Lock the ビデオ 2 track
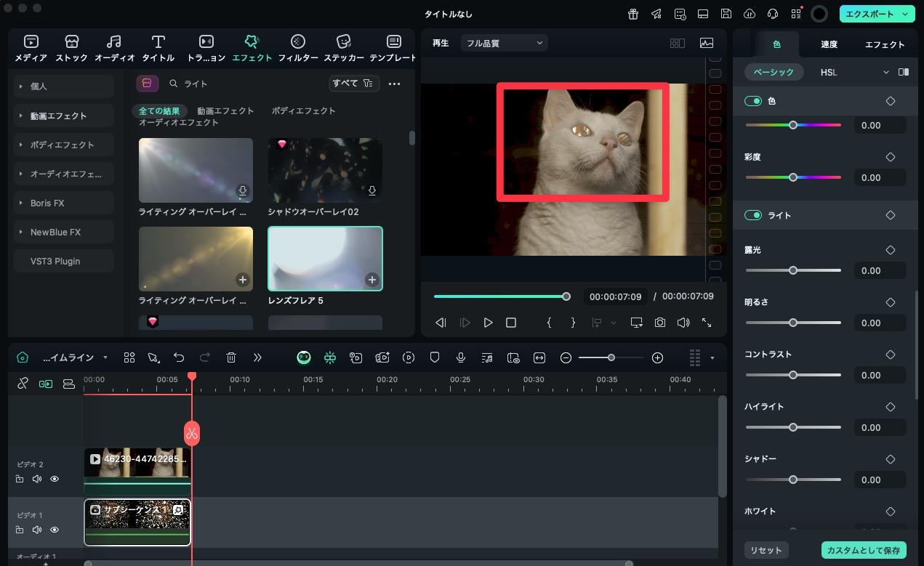Image resolution: width=924 pixels, height=566 pixels. [20, 479]
